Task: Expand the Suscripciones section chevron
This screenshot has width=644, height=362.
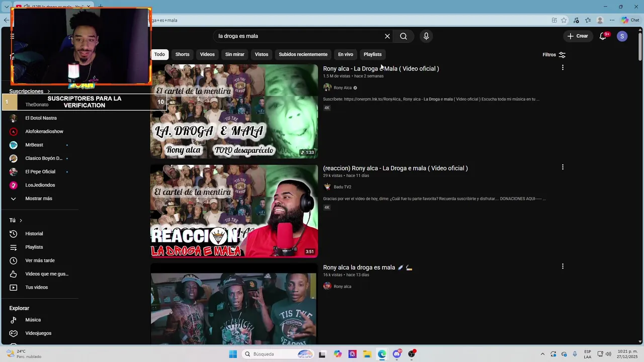Action: pyautogui.click(x=49, y=92)
